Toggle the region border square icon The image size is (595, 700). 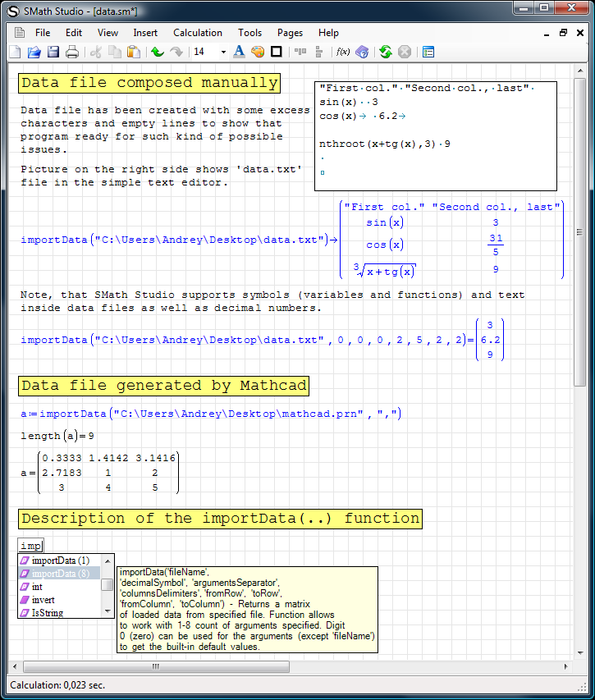(x=277, y=53)
